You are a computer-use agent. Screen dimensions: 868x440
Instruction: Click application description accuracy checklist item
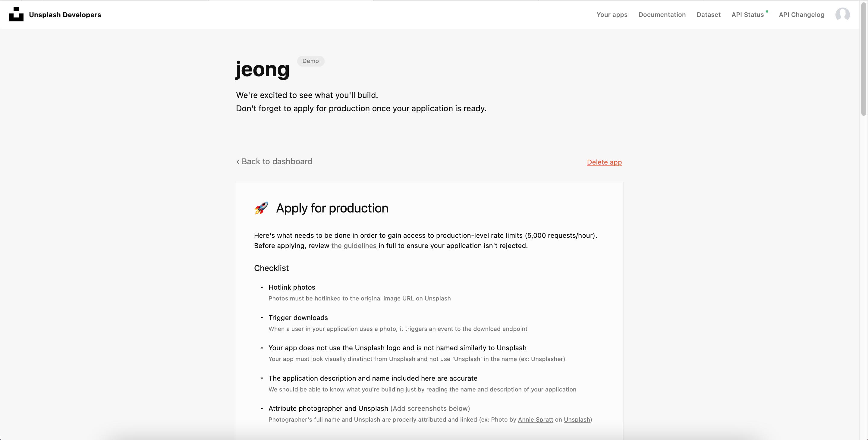point(373,378)
